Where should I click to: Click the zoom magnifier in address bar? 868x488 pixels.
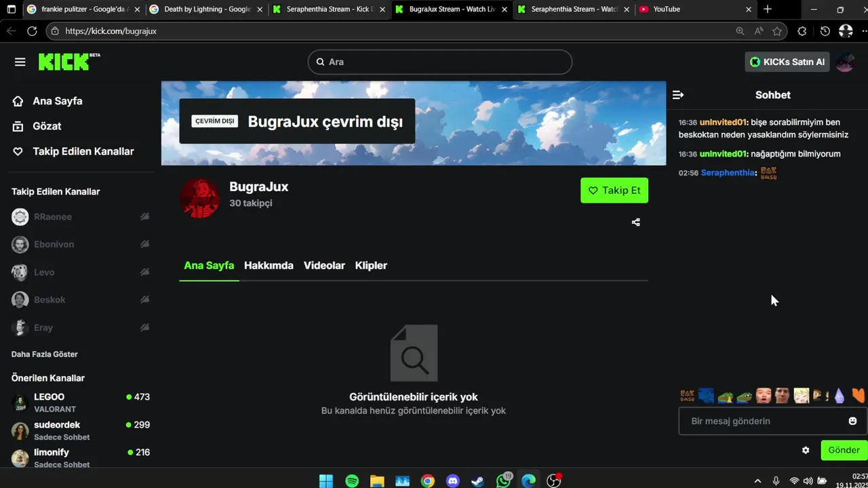[x=740, y=31]
